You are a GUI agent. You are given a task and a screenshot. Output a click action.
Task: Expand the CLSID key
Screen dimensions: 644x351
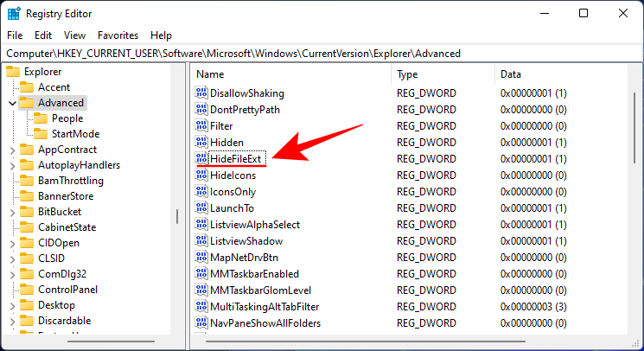(x=12, y=259)
